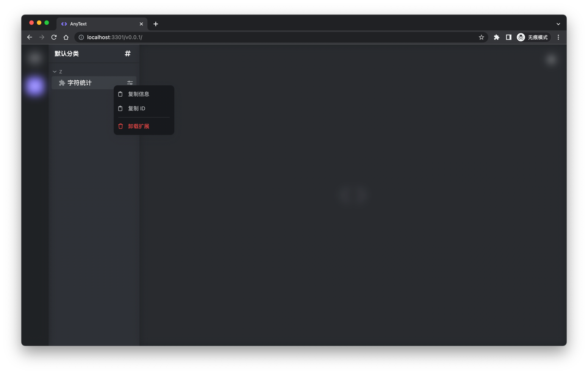Click the blurred icon in top-right corner

coord(551,59)
